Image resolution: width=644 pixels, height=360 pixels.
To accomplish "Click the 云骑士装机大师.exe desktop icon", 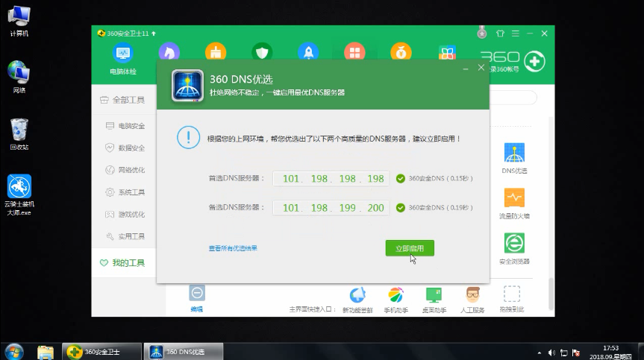I will click(x=19, y=195).
